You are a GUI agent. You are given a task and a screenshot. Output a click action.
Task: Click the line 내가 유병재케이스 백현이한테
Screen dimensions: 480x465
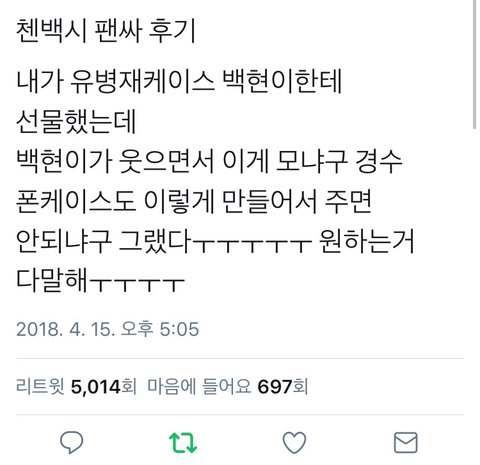[x=179, y=81]
